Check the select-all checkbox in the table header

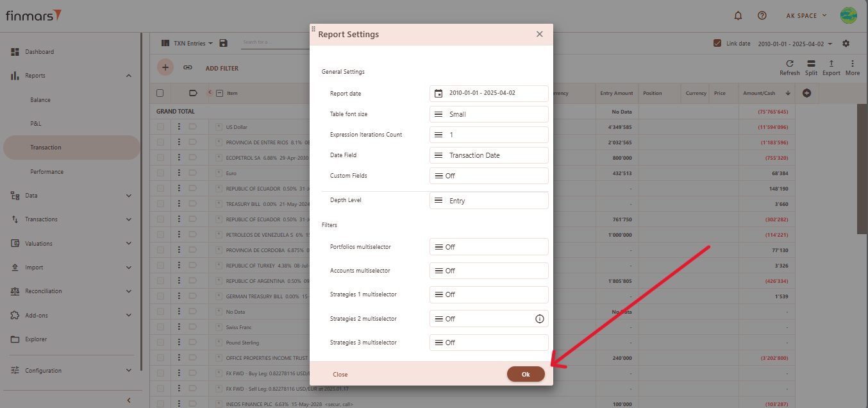tap(160, 93)
